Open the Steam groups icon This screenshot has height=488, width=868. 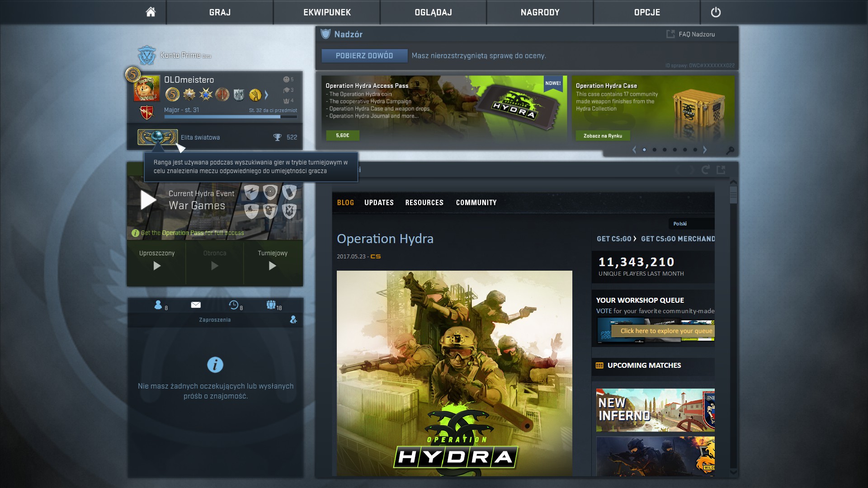(x=271, y=305)
